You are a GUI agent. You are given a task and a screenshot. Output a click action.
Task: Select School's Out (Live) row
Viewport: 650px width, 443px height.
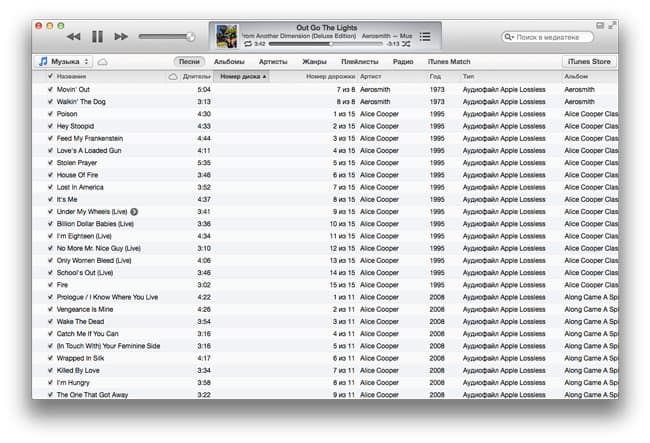[325, 273]
